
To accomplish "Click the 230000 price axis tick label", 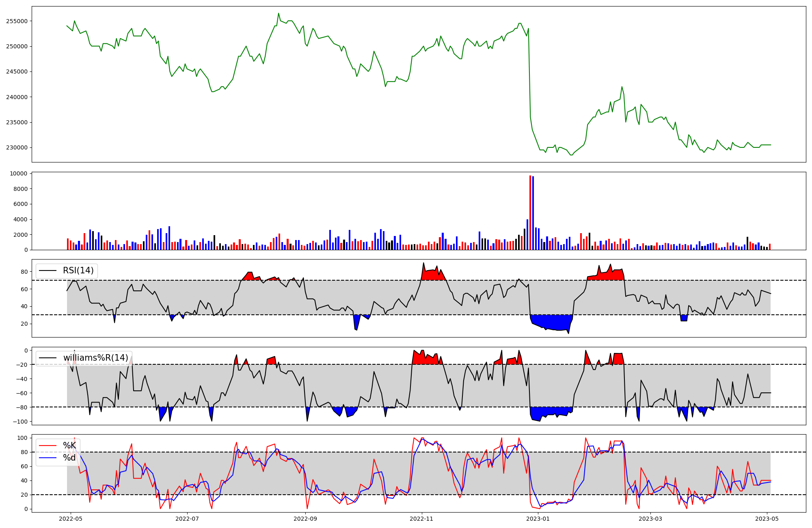I will pyautogui.click(x=17, y=148).
